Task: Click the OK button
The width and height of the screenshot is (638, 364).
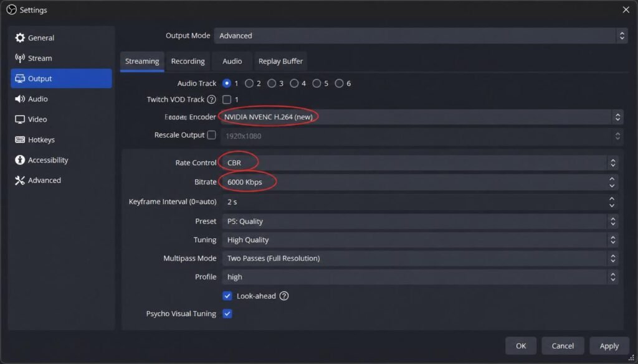Action: (521, 346)
